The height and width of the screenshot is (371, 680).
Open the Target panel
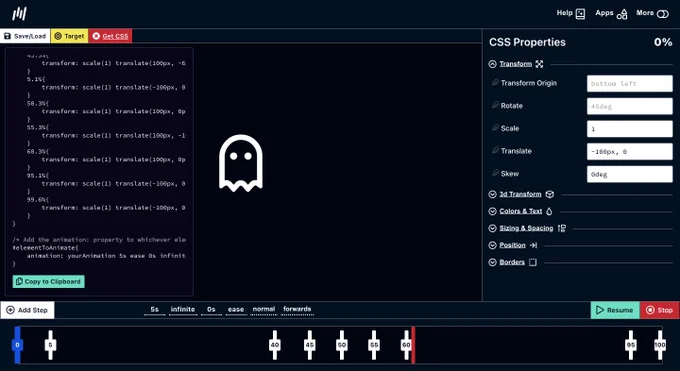[69, 36]
